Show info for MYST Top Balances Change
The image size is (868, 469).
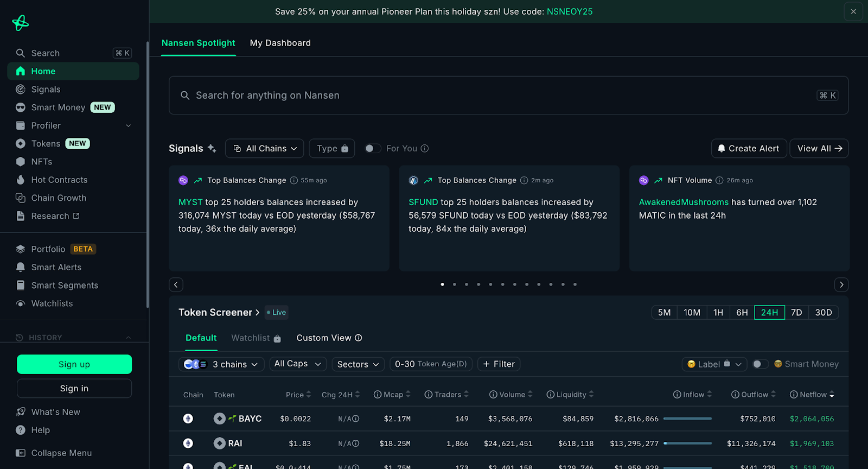294,180
